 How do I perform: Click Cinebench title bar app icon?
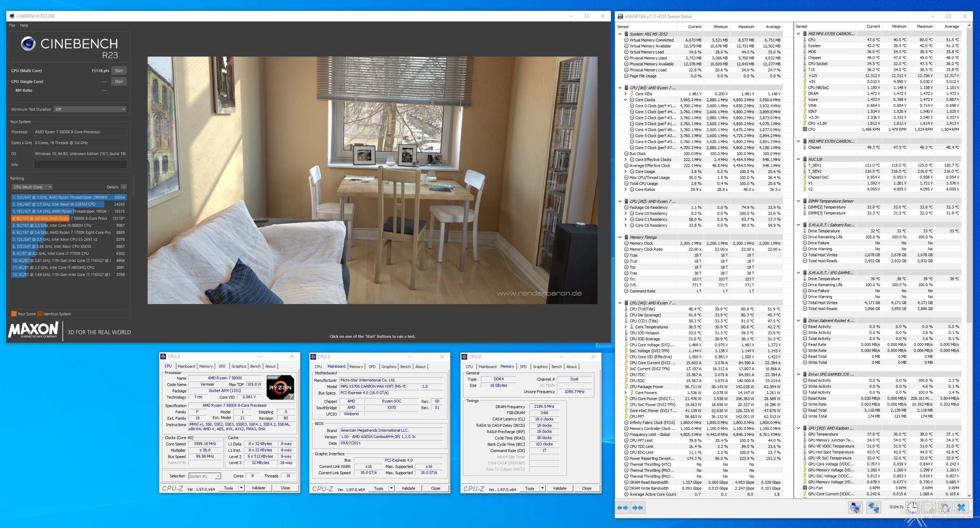click(x=12, y=16)
